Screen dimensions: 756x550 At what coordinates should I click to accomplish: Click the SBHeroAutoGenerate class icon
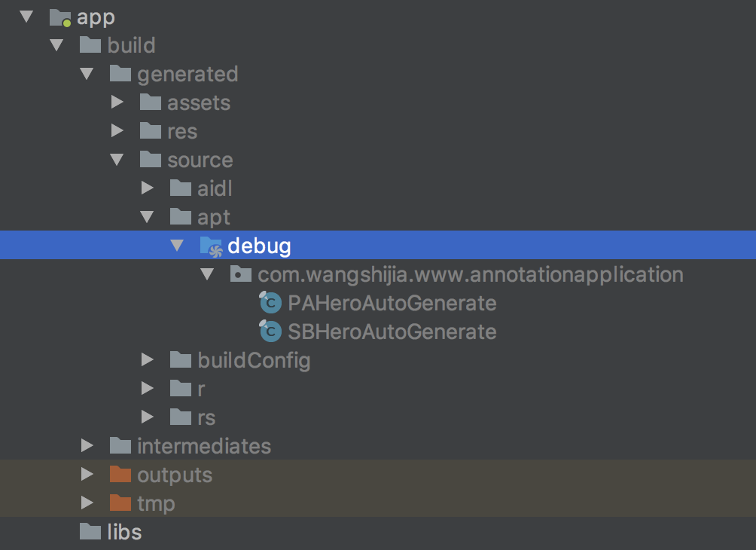[270, 332]
